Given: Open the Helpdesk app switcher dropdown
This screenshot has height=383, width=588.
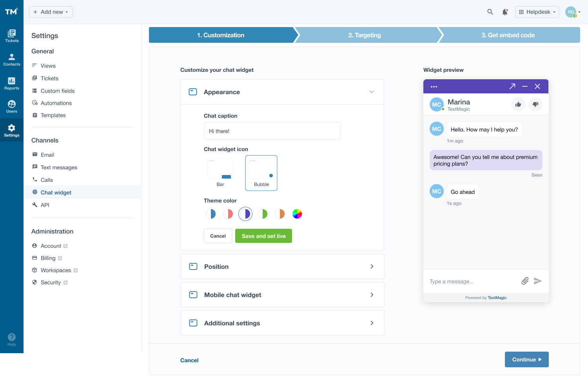Looking at the screenshot, I should tap(537, 12).
